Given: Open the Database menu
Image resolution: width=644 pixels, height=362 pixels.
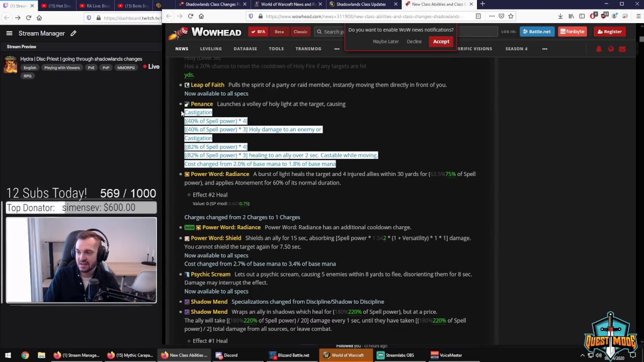Looking at the screenshot, I should tap(245, 49).
